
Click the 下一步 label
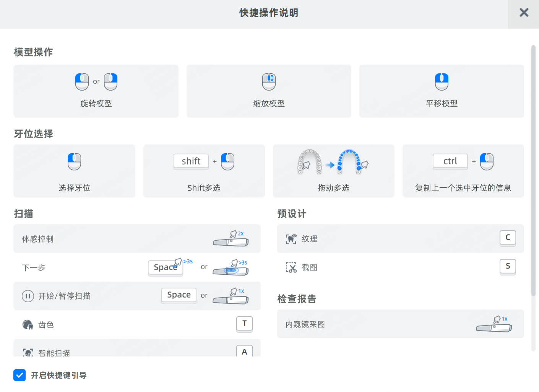[34, 268]
